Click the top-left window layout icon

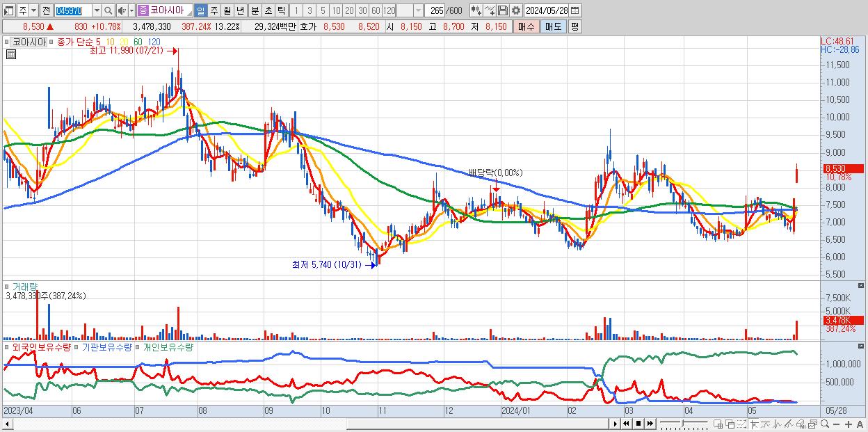(8, 10)
